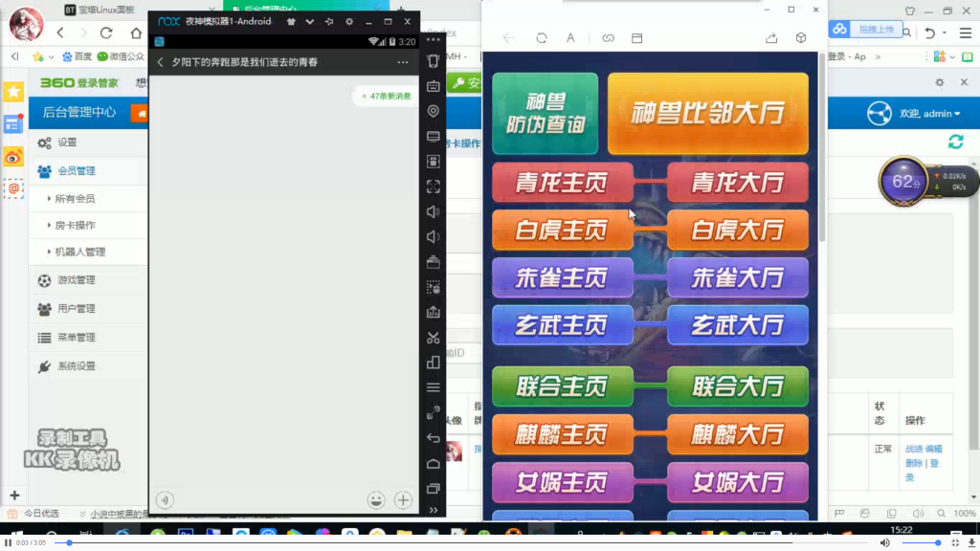980x551 pixels.
Task: Jump to 47条新消息 unread notice
Action: click(386, 96)
